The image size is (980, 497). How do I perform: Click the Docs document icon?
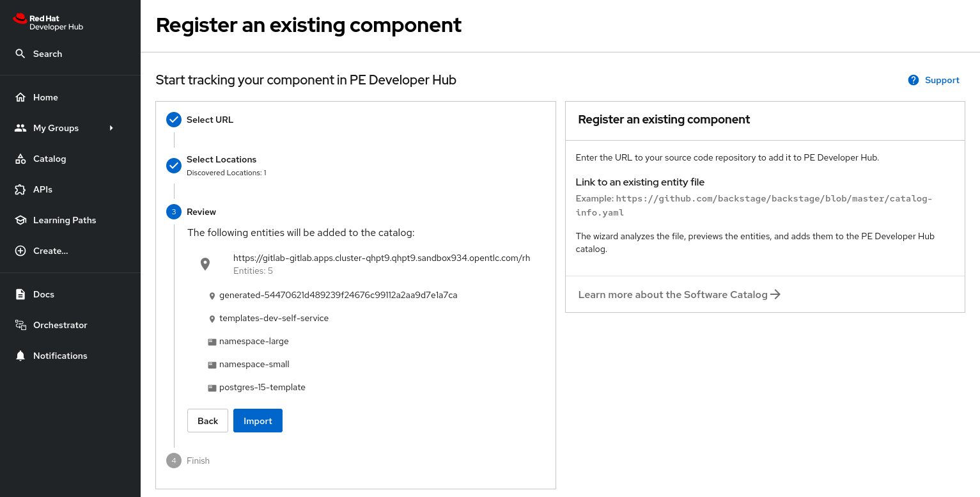pyautogui.click(x=20, y=294)
